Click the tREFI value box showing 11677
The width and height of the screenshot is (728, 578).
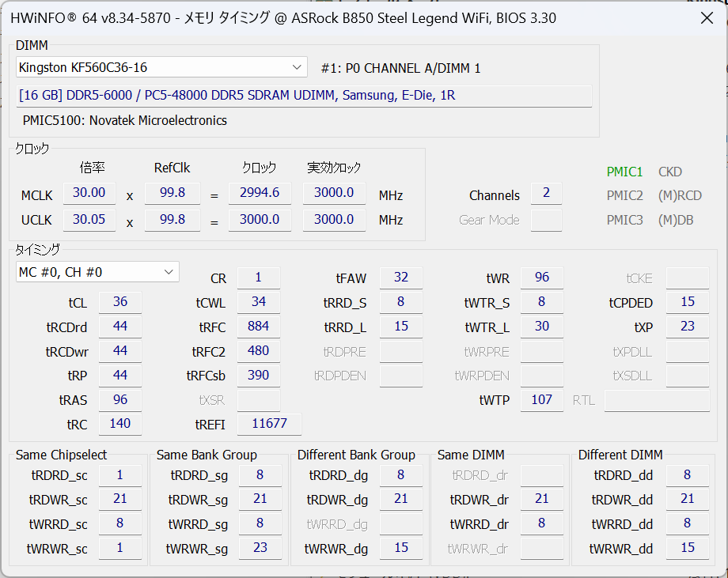click(x=269, y=425)
